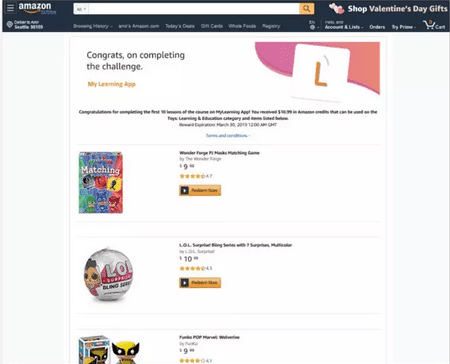Open the All search category dropdown
Screen dimensions: 450x364
81,9
